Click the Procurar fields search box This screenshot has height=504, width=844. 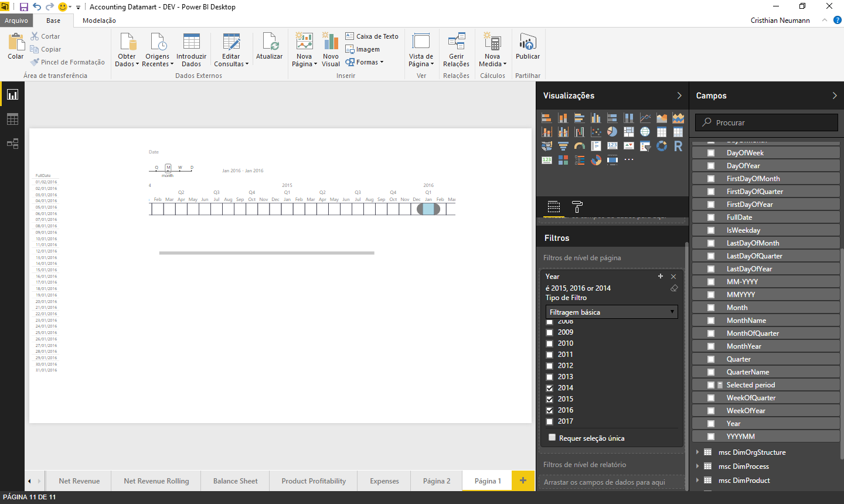[767, 122]
